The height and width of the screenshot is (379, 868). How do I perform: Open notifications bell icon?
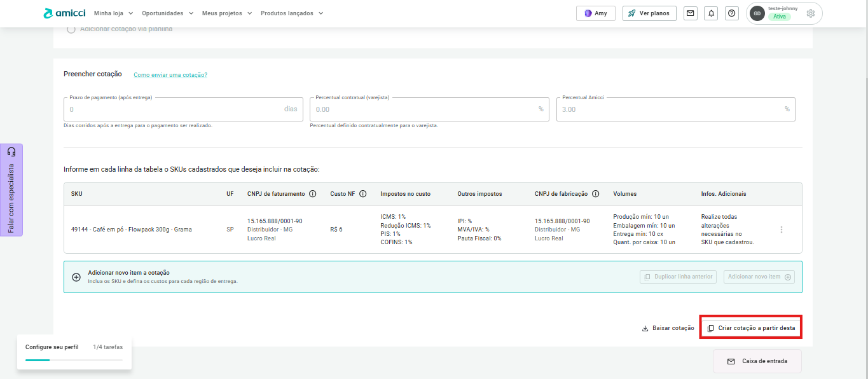click(x=712, y=13)
